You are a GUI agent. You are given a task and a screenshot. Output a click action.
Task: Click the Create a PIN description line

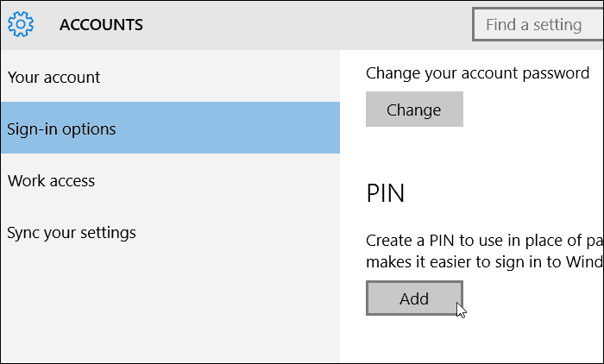click(485, 241)
